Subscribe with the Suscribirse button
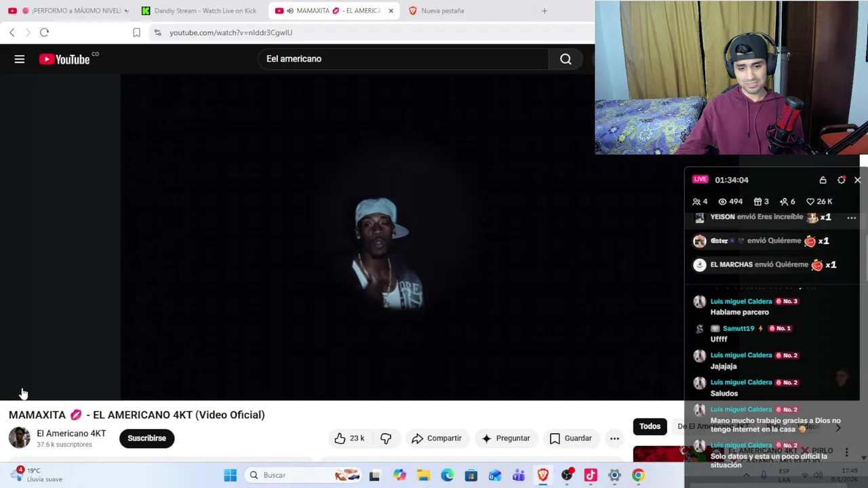868x488 pixels. click(x=146, y=438)
